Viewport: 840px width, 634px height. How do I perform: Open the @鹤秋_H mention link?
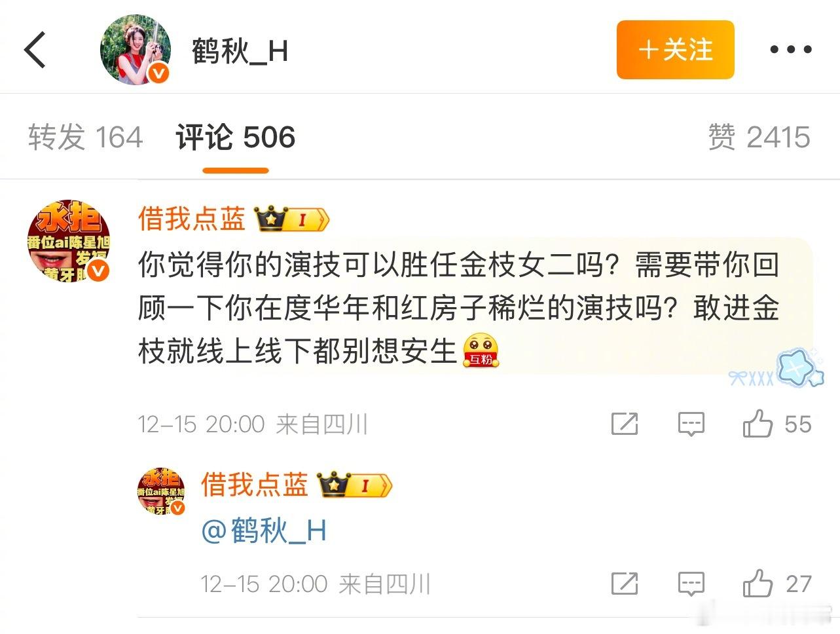coord(263,531)
